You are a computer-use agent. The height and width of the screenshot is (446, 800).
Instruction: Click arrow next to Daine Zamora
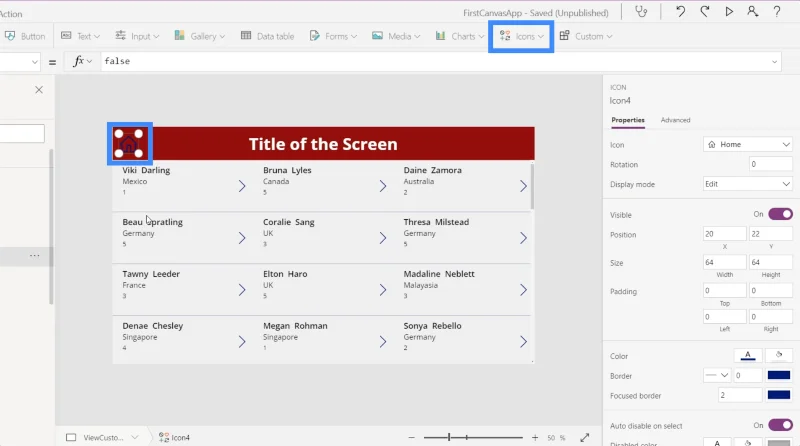[523, 186]
